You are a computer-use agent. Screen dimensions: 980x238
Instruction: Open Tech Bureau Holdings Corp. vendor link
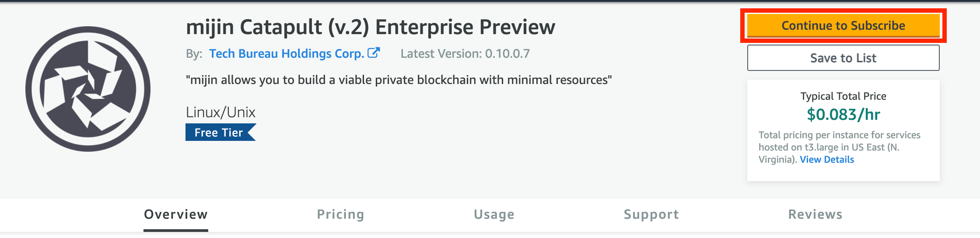tap(287, 53)
